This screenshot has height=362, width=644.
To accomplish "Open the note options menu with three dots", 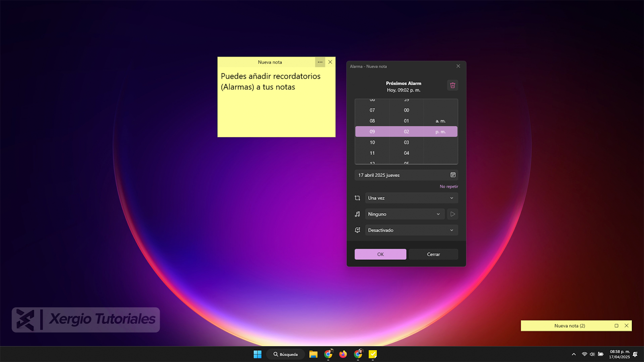I will pyautogui.click(x=320, y=62).
